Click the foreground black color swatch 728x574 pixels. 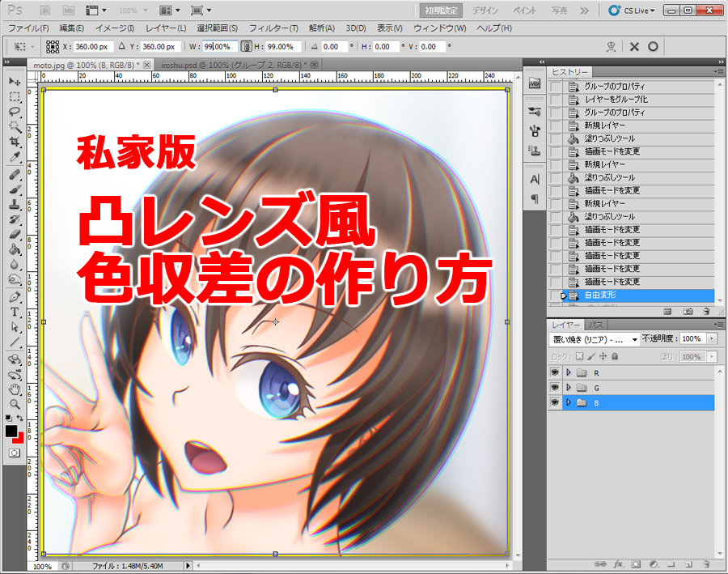click(x=11, y=431)
